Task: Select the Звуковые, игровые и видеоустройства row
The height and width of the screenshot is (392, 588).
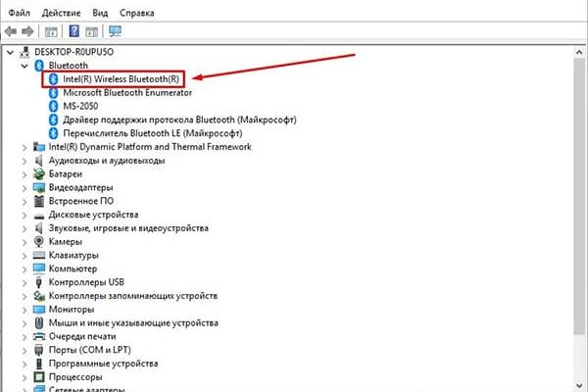Action: (128, 228)
